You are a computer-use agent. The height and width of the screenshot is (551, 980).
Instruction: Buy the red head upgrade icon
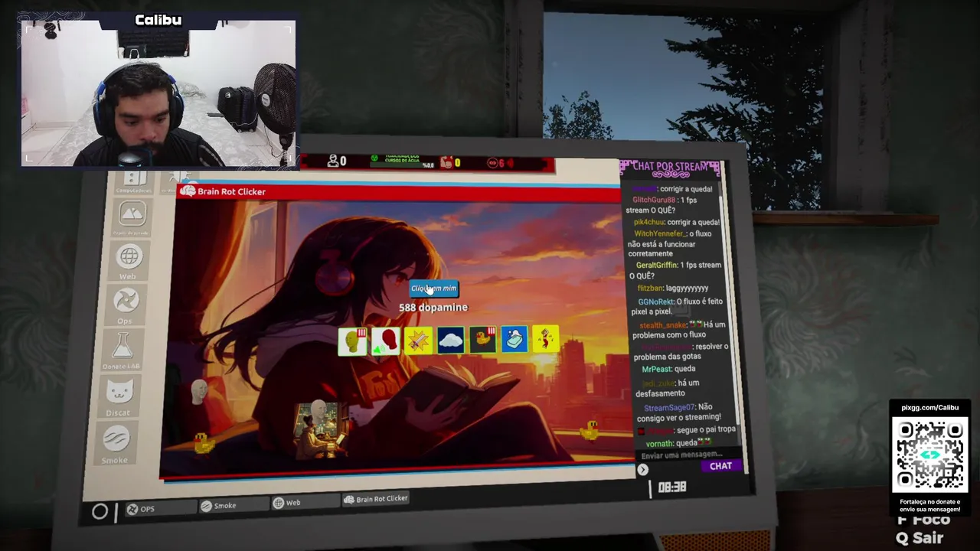pos(386,341)
